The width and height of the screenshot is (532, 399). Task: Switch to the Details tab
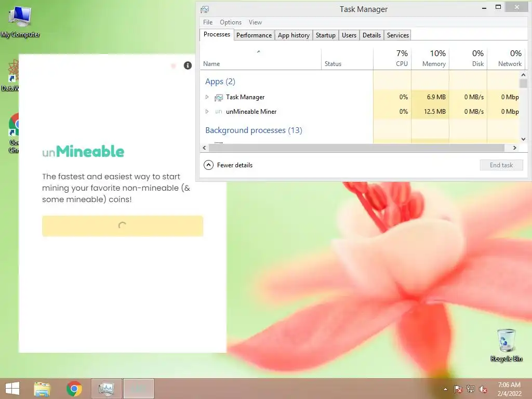coord(371,35)
